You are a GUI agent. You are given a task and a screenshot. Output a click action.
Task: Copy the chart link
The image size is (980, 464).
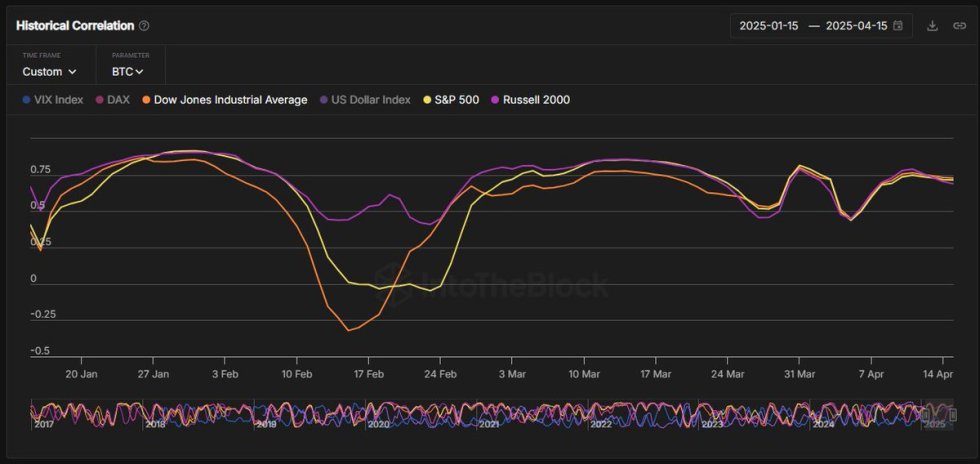click(x=959, y=26)
